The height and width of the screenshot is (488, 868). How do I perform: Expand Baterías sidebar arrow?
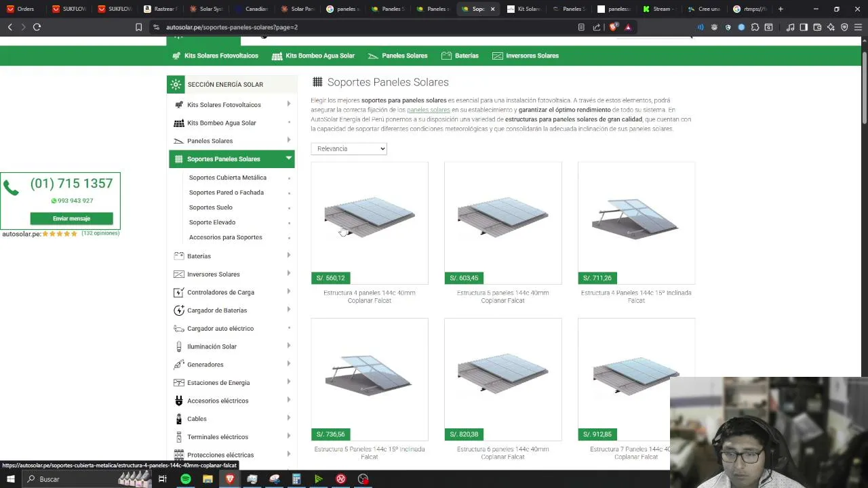pyautogui.click(x=289, y=255)
